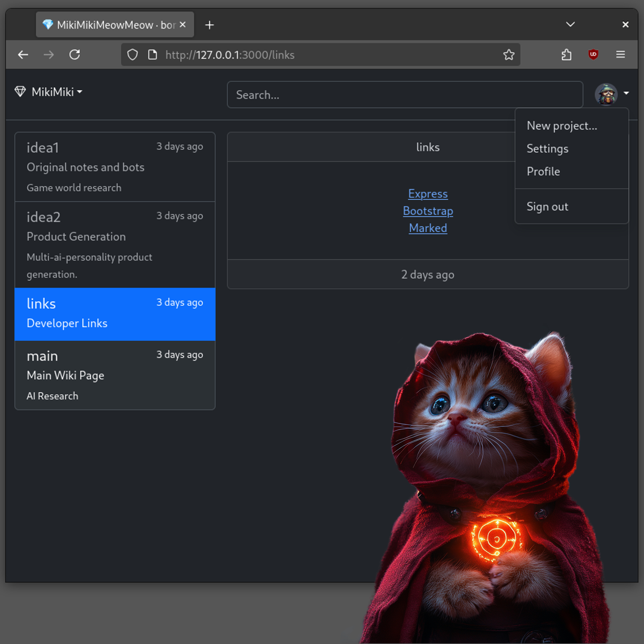This screenshot has width=644, height=644.
Task: Open the browser extensions icon
Action: pyautogui.click(x=566, y=55)
